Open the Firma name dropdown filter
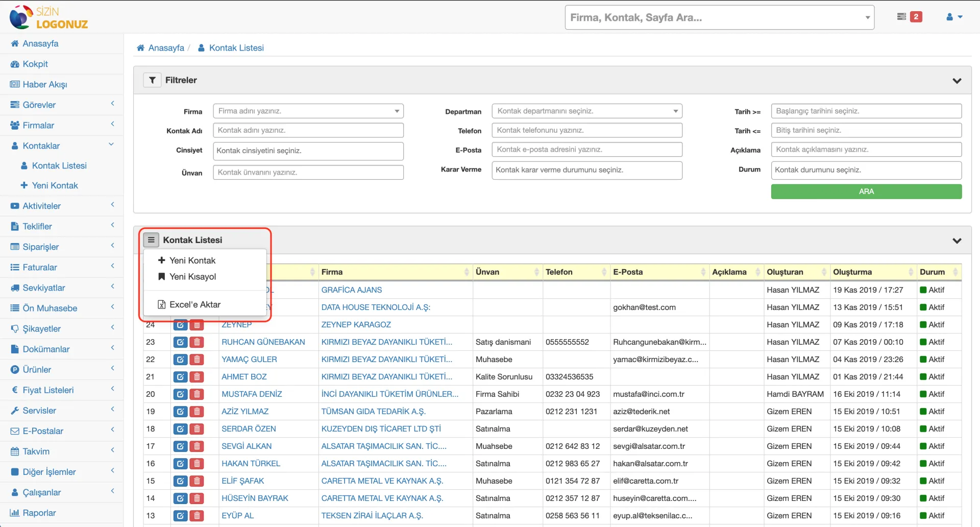The image size is (980, 527). [x=397, y=111]
